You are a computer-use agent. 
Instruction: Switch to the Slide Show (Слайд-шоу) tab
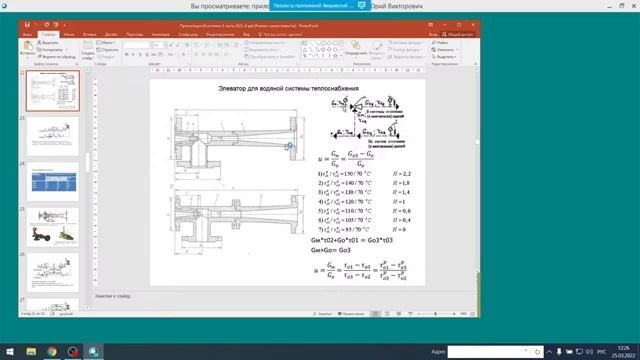[x=188, y=35]
